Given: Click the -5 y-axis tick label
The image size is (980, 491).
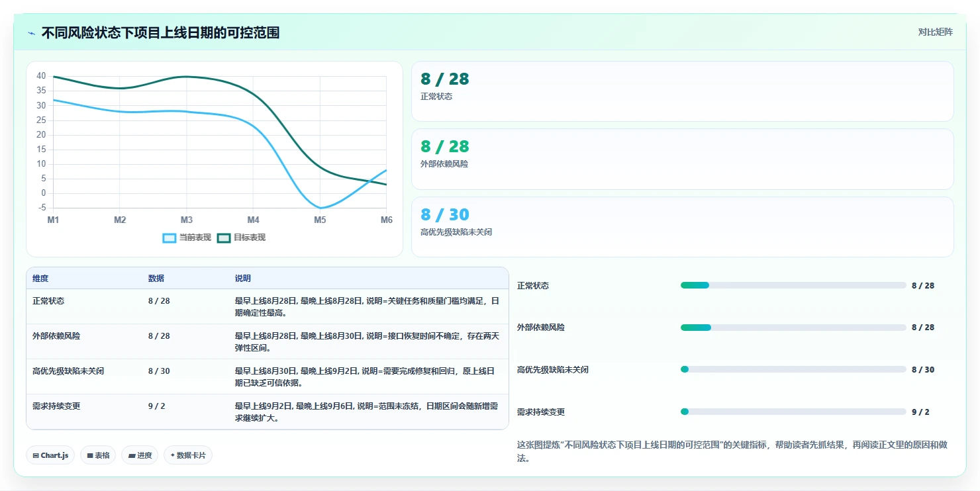Looking at the screenshot, I should click(42, 208).
